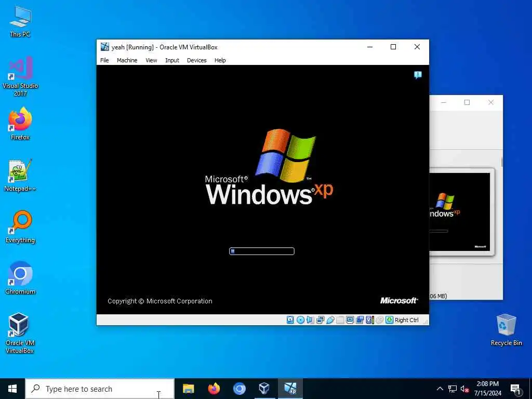
Task: Click the taskbar clock showing 2:08 PM
Action: click(x=487, y=389)
